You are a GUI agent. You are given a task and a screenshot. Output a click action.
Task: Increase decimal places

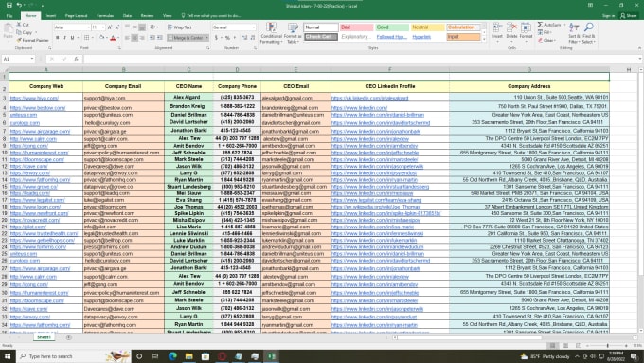tap(244, 38)
